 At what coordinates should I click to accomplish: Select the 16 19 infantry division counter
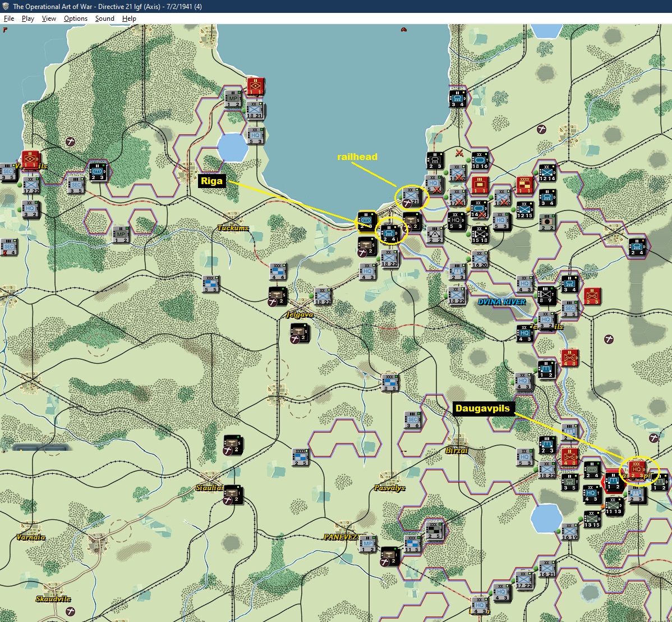click(x=569, y=532)
